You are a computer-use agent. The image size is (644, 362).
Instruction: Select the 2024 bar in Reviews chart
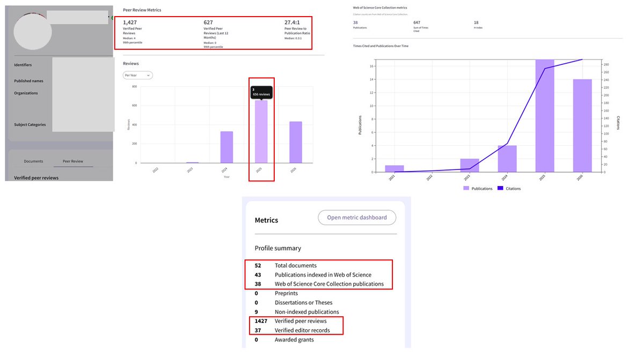[226, 147]
